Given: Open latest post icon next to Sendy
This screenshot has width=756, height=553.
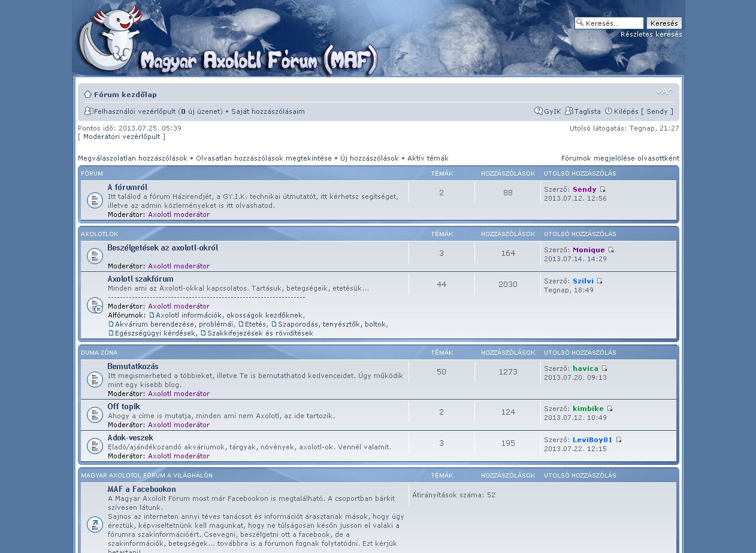Looking at the screenshot, I should 603,189.
